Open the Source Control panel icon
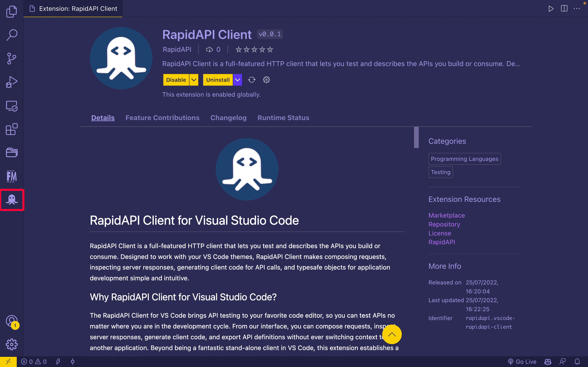 tap(11, 59)
